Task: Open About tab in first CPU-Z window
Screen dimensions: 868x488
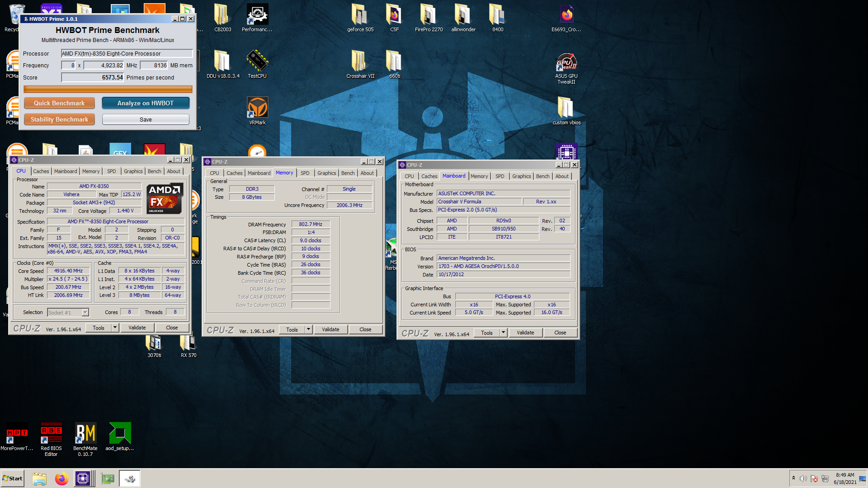Action: 174,171
